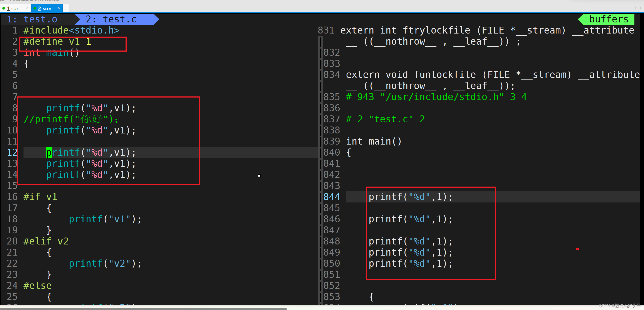This screenshot has height=310, width=644.
Task: Click the printf statement on line 13
Action: tap(91, 164)
